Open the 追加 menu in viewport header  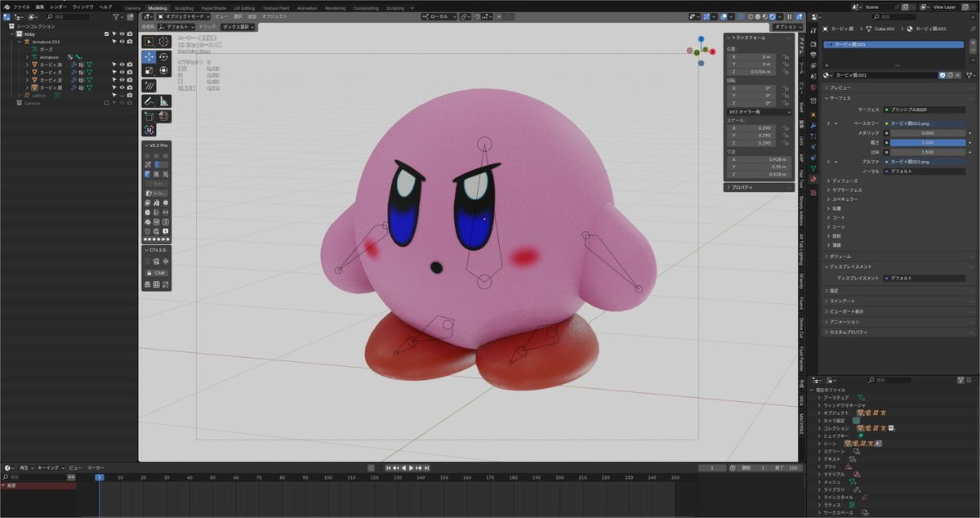252,16
